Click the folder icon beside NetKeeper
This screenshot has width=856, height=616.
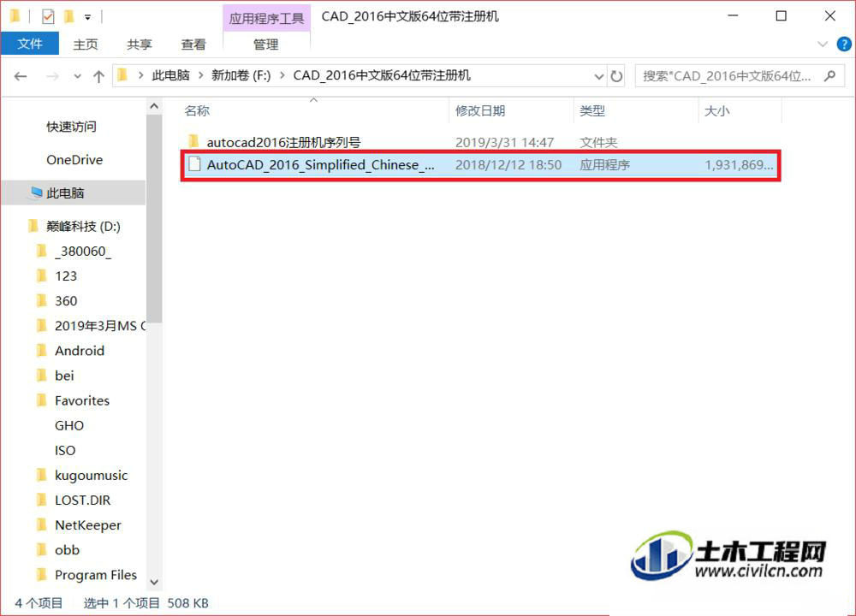point(41,524)
